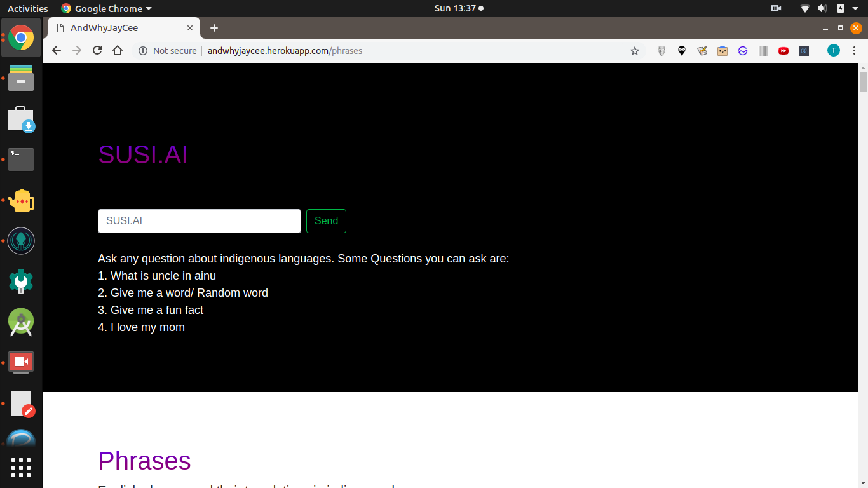This screenshot has height=488, width=868.
Task: Click the address bar URL
Action: click(x=285, y=51)
